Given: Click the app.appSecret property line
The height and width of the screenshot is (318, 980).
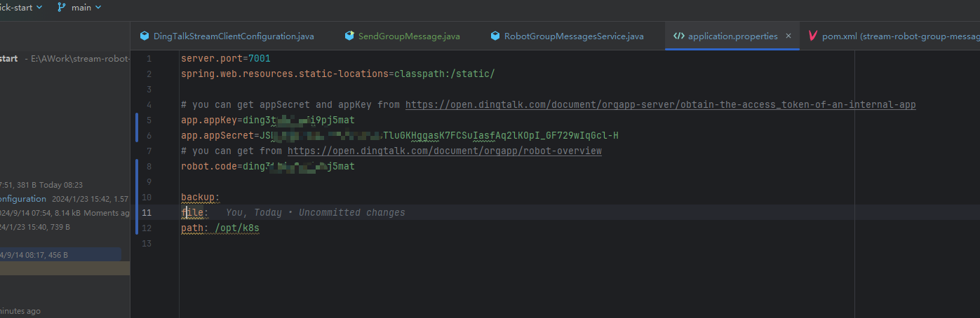Looking at the screenshot, I should pyautogui.click(x=400, y=135).
